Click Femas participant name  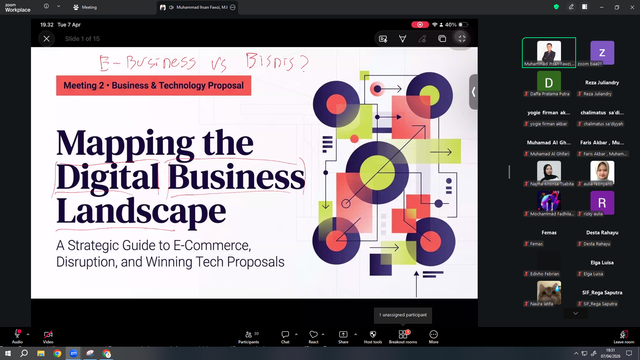pyautogui.click(x=549, y=233)
